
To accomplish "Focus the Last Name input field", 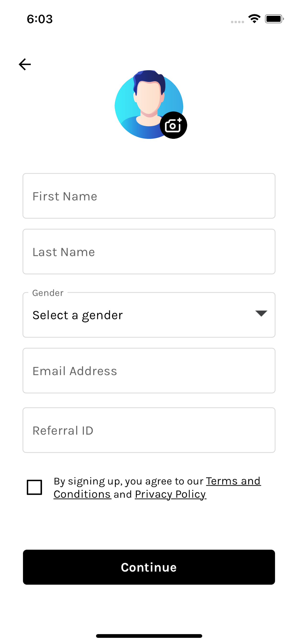I will [149, 252].
